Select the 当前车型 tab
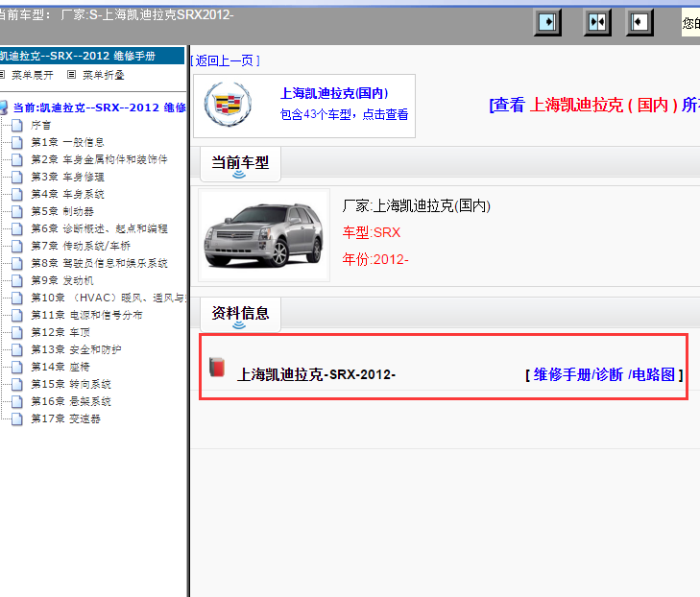700x597 pixels. pos(240,164)
